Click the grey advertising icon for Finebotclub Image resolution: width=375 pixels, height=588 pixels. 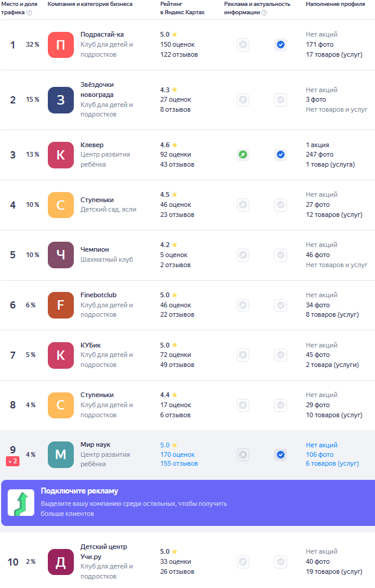pos(243,305)
